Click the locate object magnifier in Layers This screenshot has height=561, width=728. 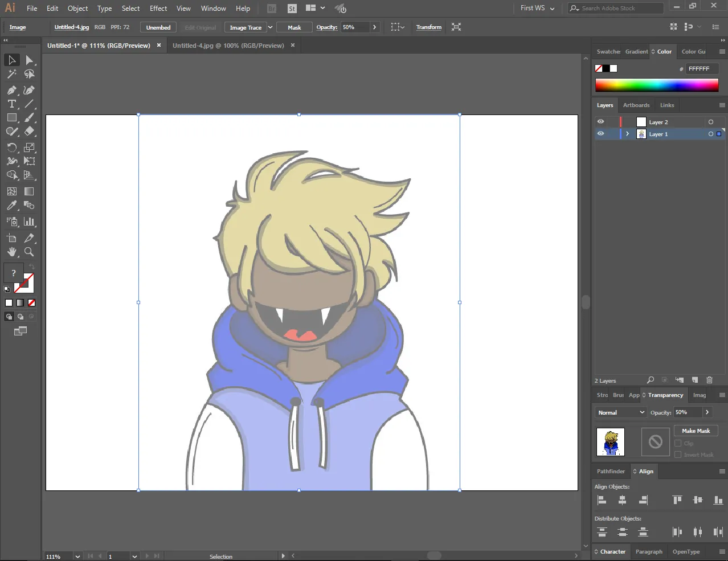coord(650,380)
